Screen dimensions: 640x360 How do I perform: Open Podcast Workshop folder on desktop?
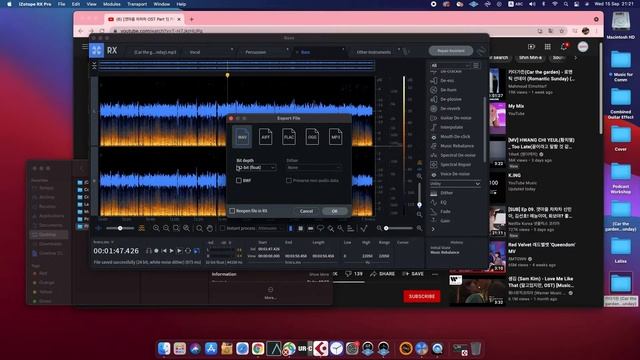pyautogui.click(x=620, y=178)
